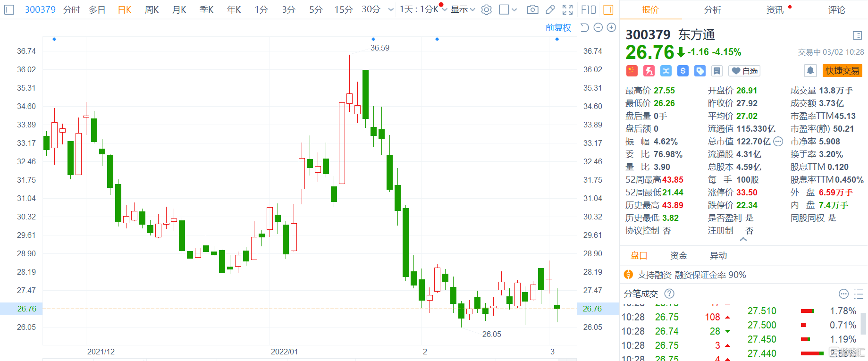Open chart settings gear icon
Image resolution: width=868 pixels, height=361 pixels.
(x=486, y=9)
